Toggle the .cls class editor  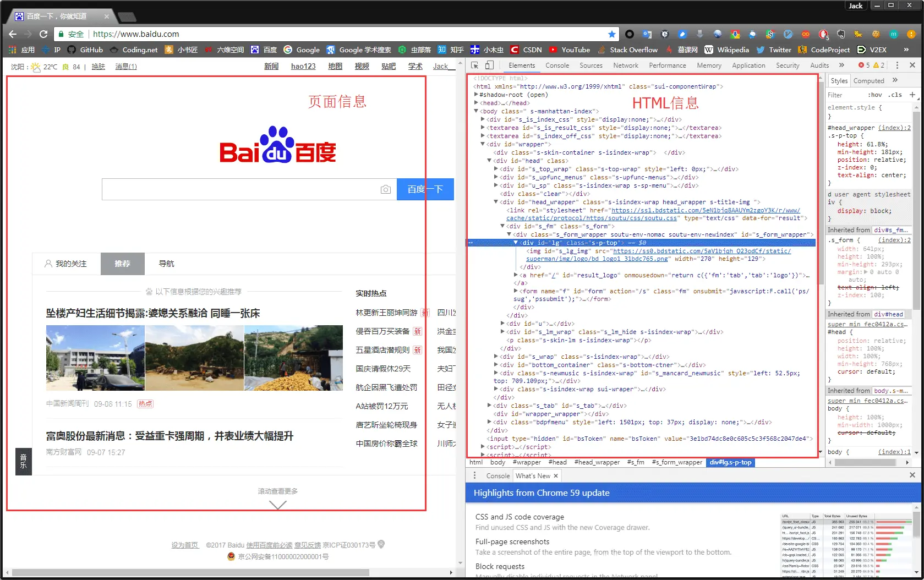(x=895, y=95)
